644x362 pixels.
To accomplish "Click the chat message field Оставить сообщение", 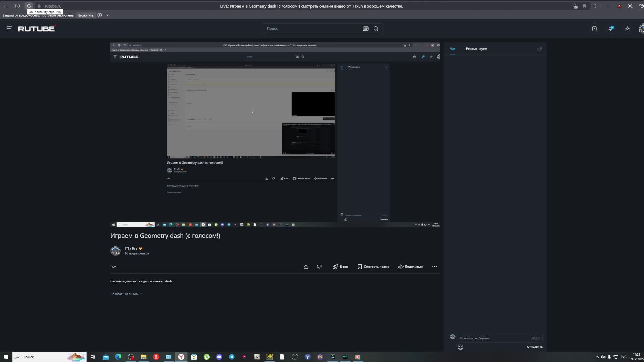I will coord(500,338).
